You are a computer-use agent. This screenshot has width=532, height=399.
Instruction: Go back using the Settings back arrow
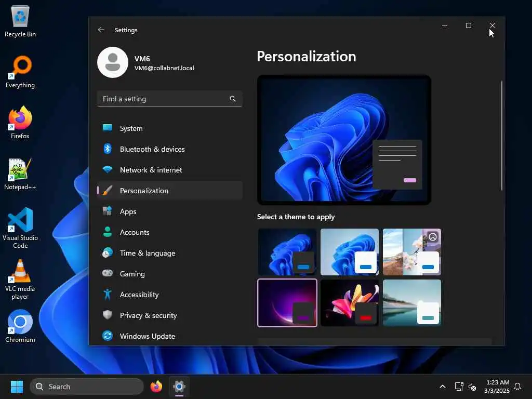coord(101,30)
